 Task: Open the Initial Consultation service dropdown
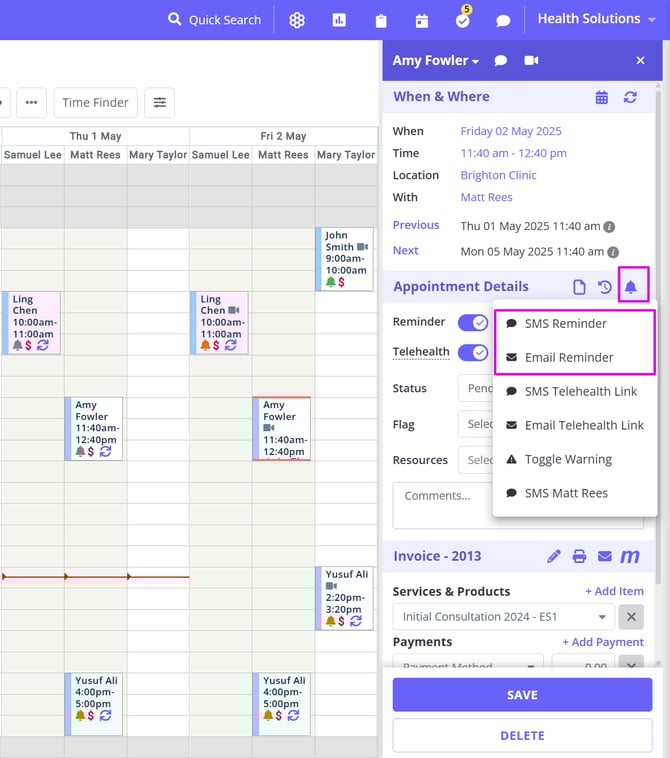point(503,617)
